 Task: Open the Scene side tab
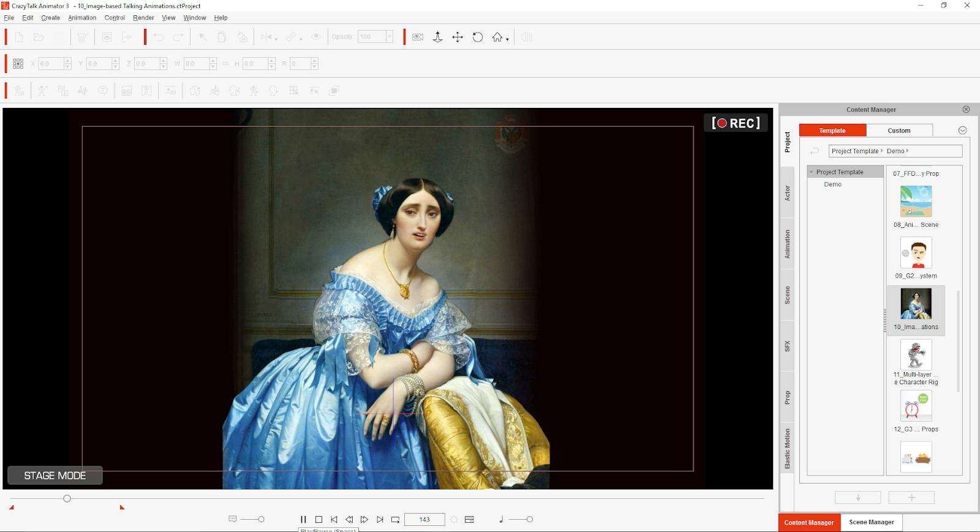(788, 295)
